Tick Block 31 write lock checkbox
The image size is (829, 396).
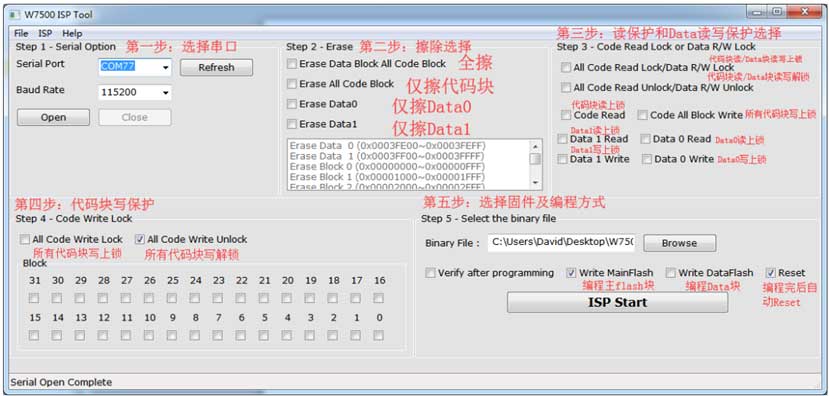(x=34, y=299)
